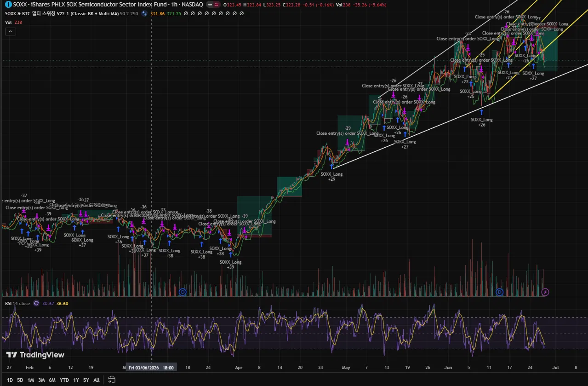This screenshot has height=386, width=588.
Task: Select the 6M time range
Action: pos(52,380)
